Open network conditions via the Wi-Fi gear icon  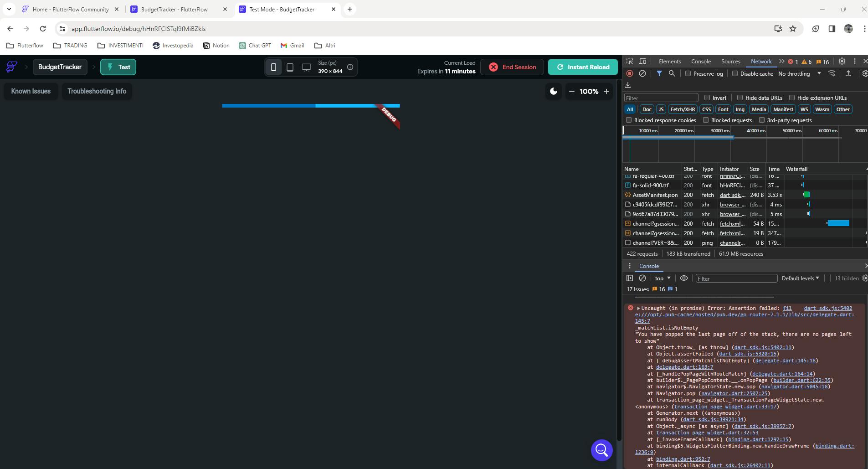click(832, 73)
